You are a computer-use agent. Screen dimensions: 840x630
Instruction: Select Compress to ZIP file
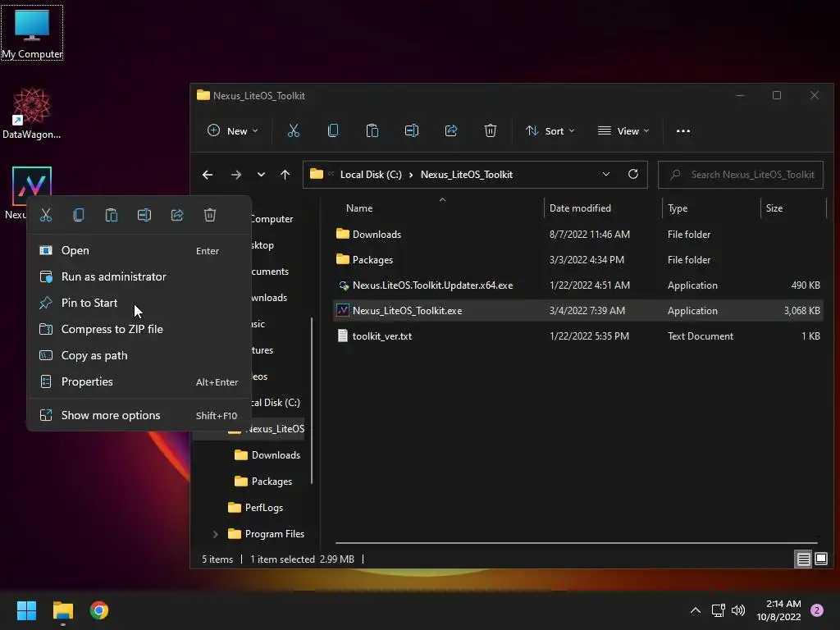coord(139,330)
